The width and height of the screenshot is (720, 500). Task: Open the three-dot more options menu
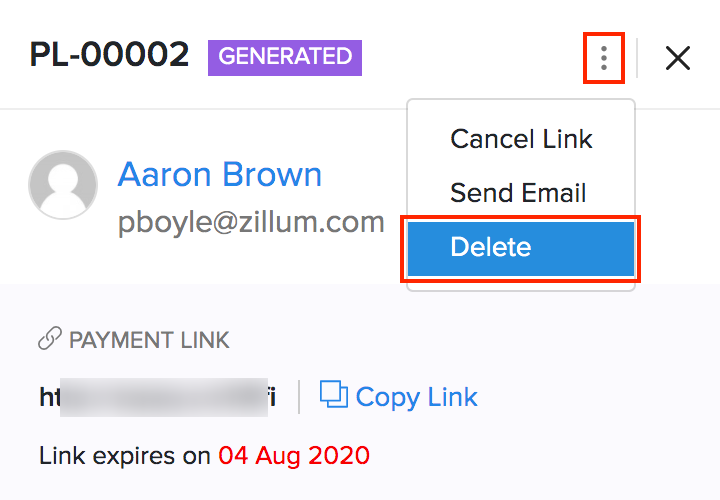coord(604,58)
